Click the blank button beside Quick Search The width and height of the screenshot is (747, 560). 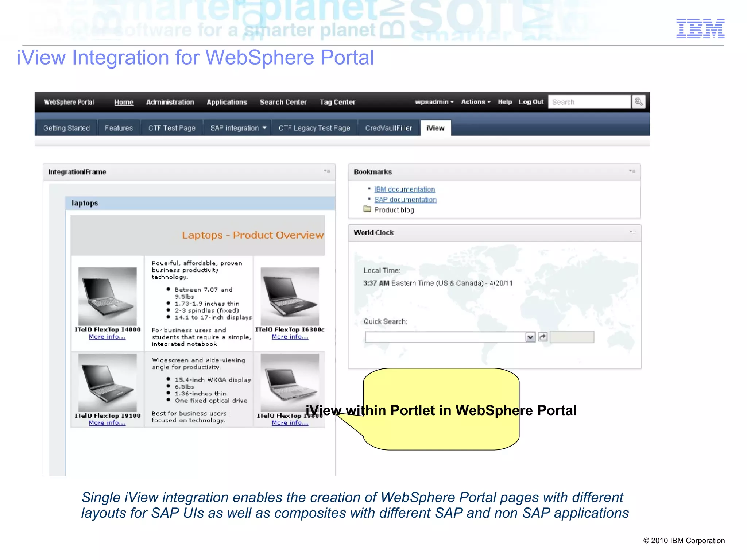(x=572, y=337)
